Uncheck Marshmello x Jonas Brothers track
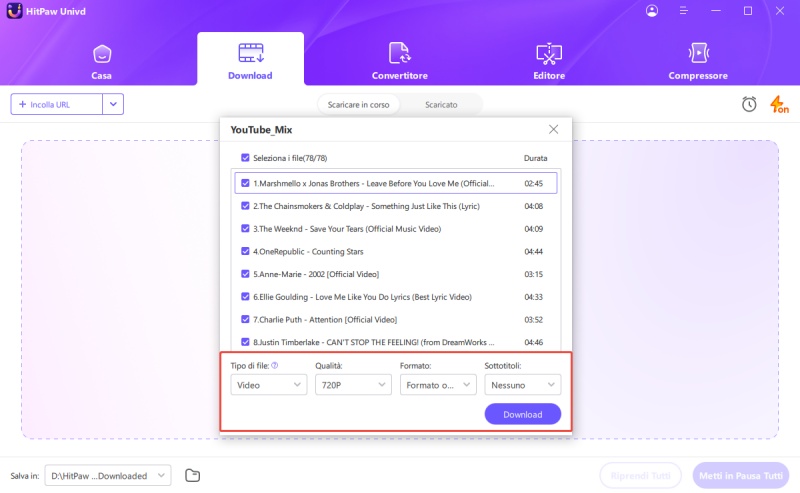The image size is (800, 493). coord(245,183)
